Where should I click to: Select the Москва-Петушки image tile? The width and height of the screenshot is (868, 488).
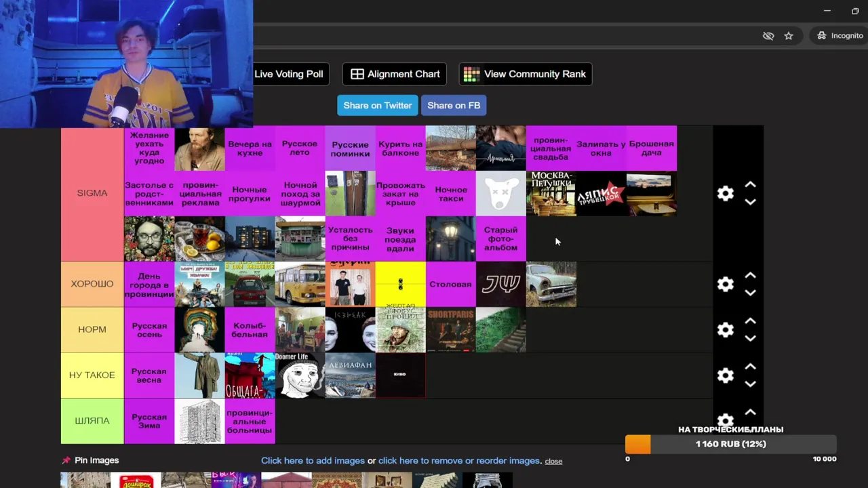(x=551, y=193)
